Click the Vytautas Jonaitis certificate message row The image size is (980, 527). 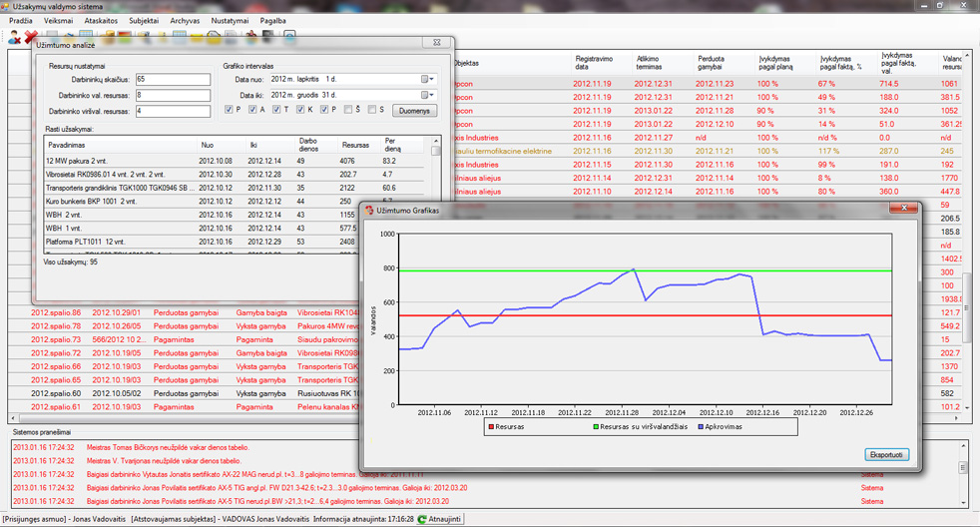484,474
